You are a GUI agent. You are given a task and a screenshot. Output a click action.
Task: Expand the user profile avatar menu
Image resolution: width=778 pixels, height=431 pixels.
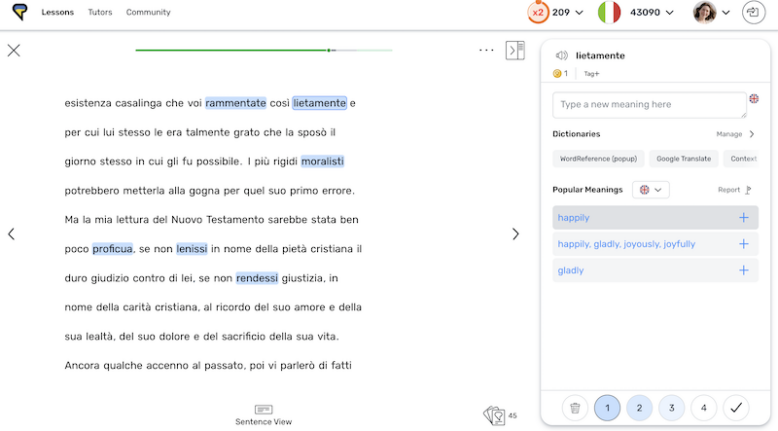pos(713,12)
